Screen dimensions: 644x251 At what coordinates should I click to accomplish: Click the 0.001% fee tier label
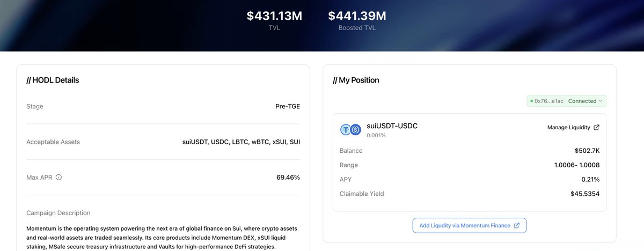[x=376, y=136]
